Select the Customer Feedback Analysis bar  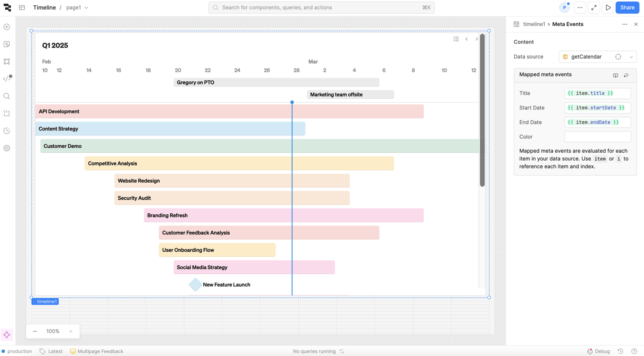tap(269, 233)
